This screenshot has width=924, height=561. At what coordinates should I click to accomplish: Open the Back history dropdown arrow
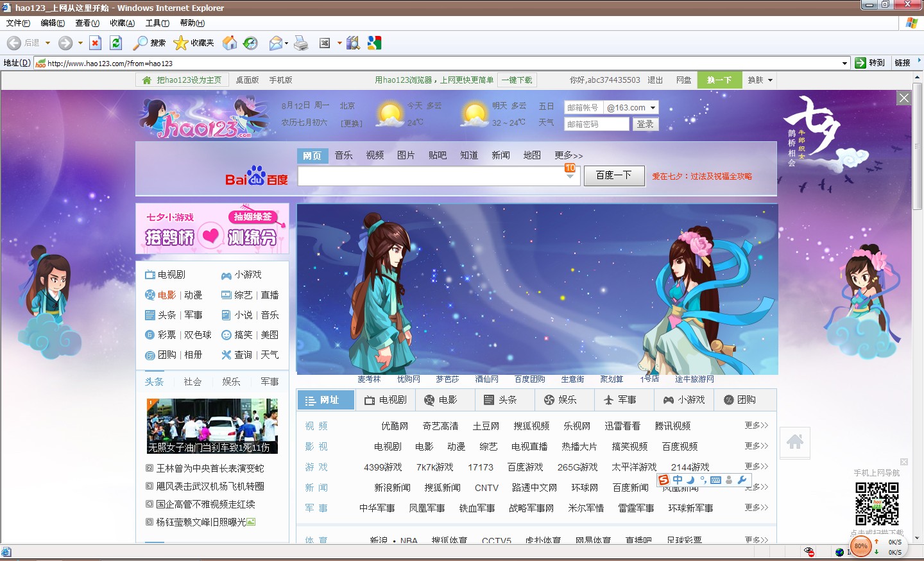[47, 43]
